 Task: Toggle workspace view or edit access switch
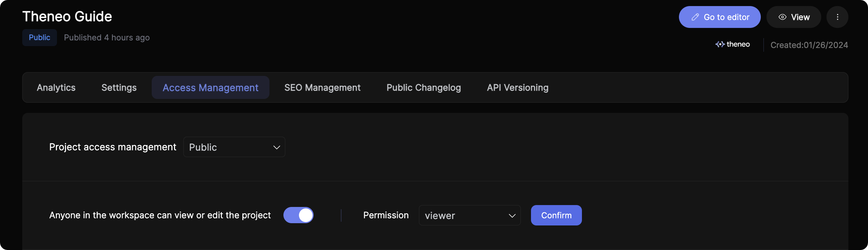pos(298,215)
